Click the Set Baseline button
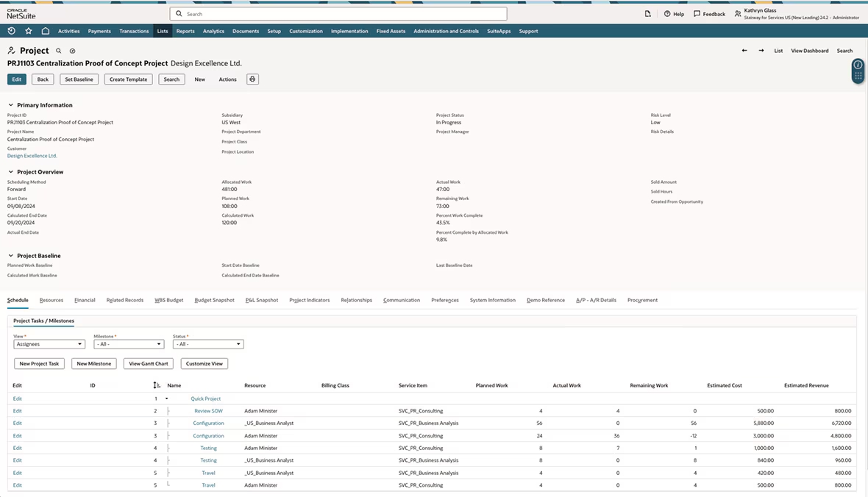This screenshot has width=868, height=497. pos(79,79)
